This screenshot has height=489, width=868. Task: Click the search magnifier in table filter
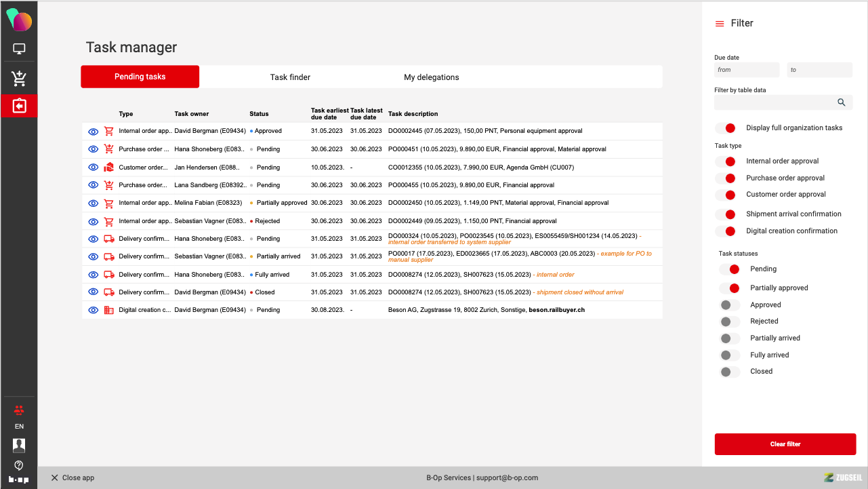click(x=841, y=102)
